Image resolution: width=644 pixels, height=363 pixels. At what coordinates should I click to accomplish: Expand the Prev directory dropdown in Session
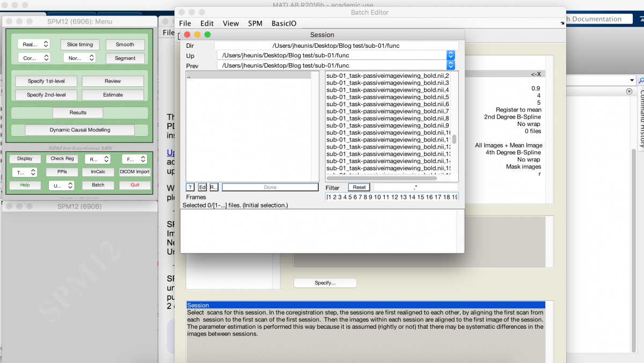451,65
